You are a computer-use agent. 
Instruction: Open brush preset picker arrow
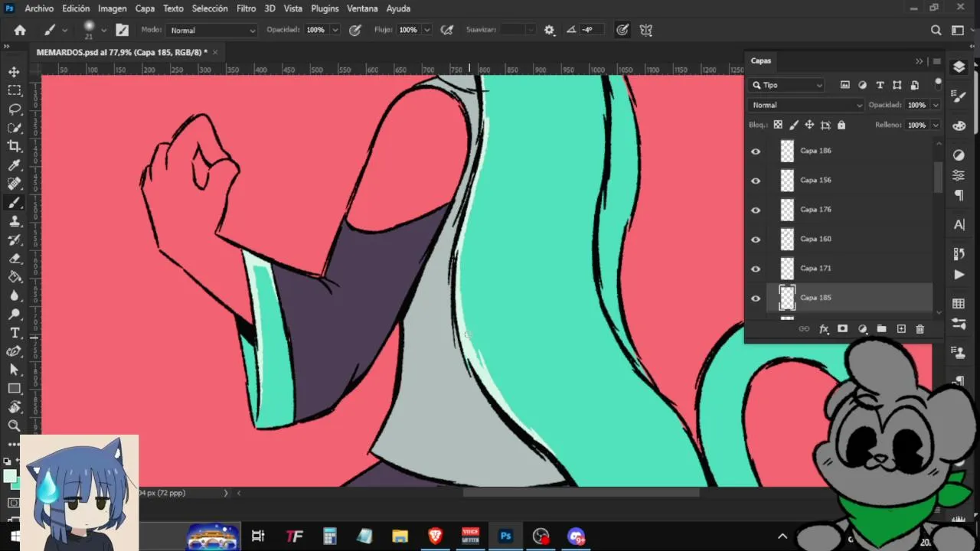(x=103, y=30)
